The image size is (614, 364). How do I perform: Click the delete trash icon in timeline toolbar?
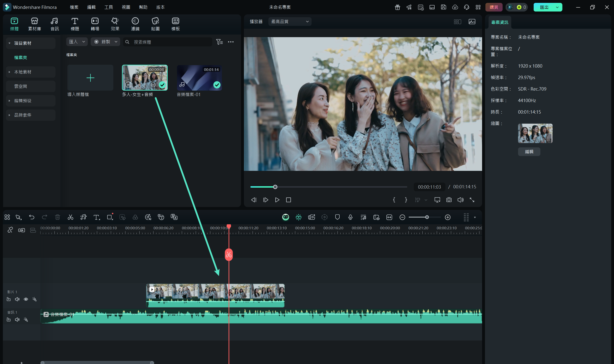[58, 217]
